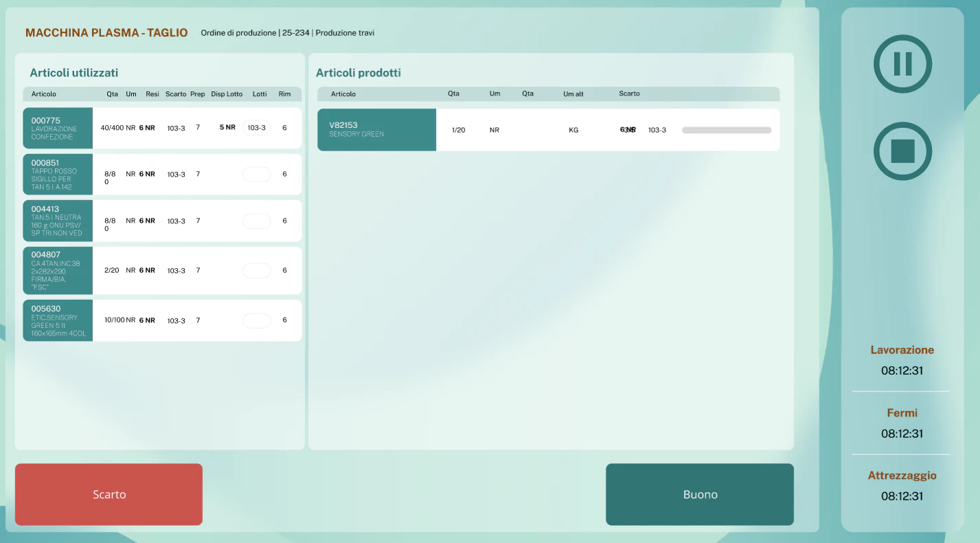Click the 103-3 scarto value for article 005630
The height and width of the screenshot is (543, 980).
176,321
